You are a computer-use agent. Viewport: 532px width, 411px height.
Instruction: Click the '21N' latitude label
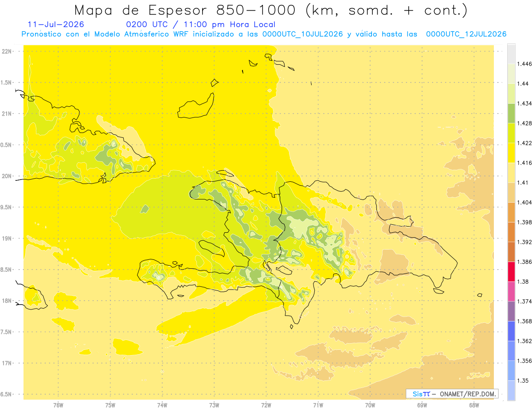coord(8,114)
